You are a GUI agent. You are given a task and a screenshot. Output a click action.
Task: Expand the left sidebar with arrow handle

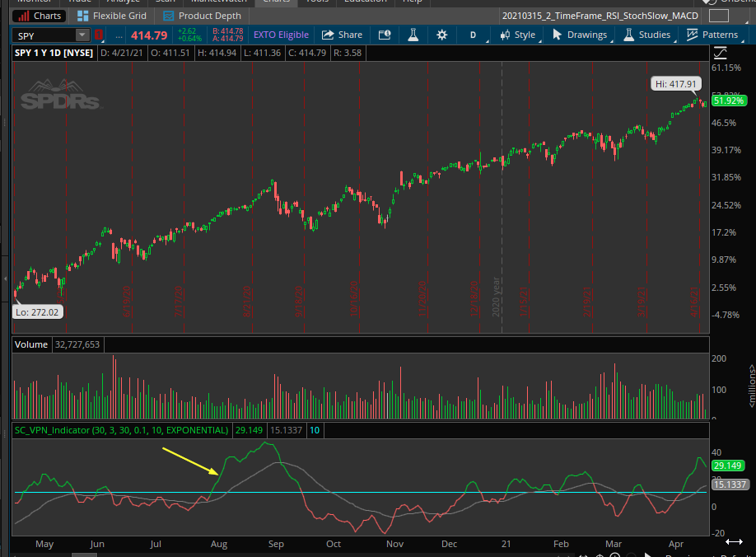click(5, 278)
